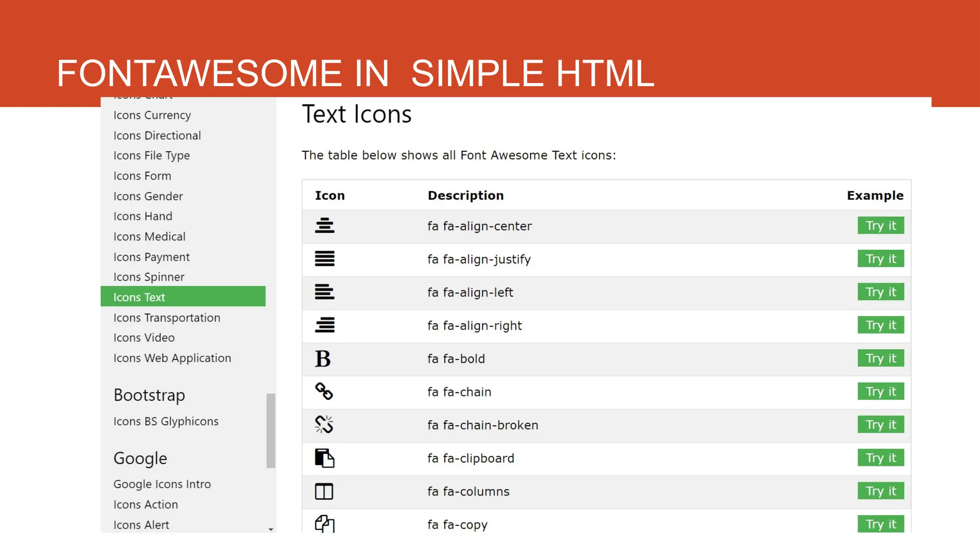Viewport: 980px width, 551px height.
Task: Try it for fa-columns
Action: [881, 491]
